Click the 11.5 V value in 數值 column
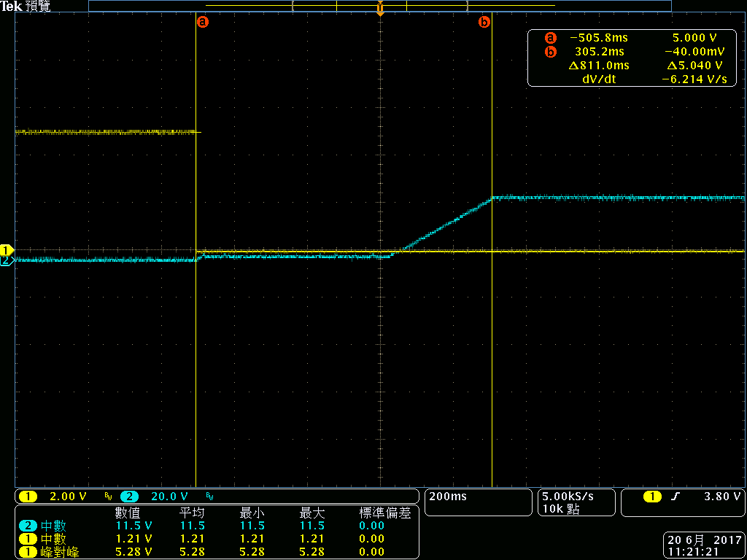 click(x=134, y=526)
